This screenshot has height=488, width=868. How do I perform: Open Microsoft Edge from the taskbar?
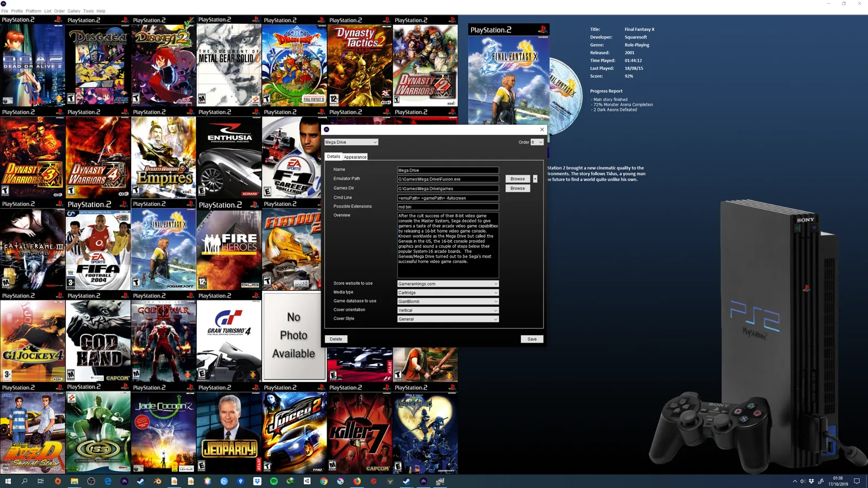click(108, 481)
